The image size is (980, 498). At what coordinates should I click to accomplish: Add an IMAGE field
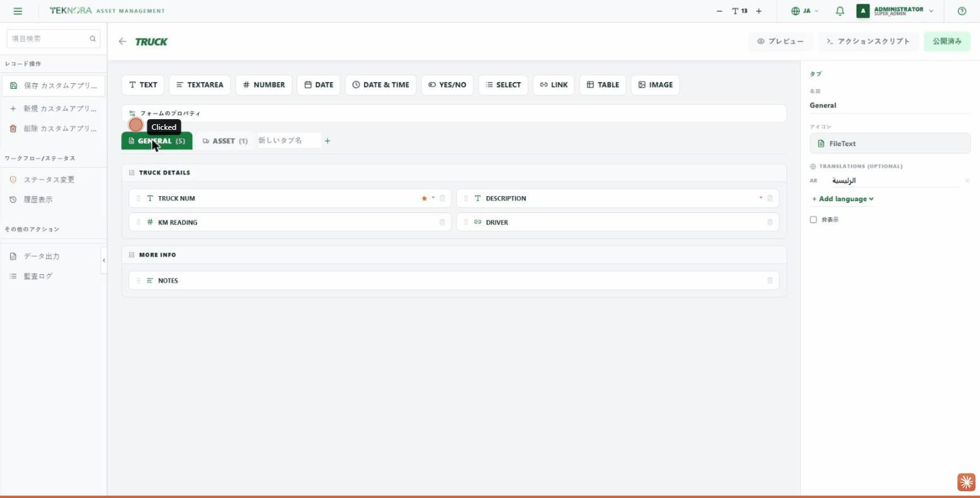pos(655,84)
